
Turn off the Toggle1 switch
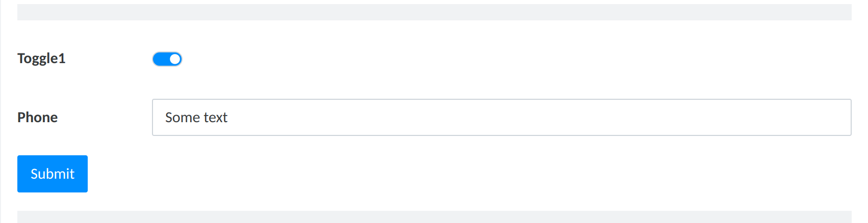point(167,59)
